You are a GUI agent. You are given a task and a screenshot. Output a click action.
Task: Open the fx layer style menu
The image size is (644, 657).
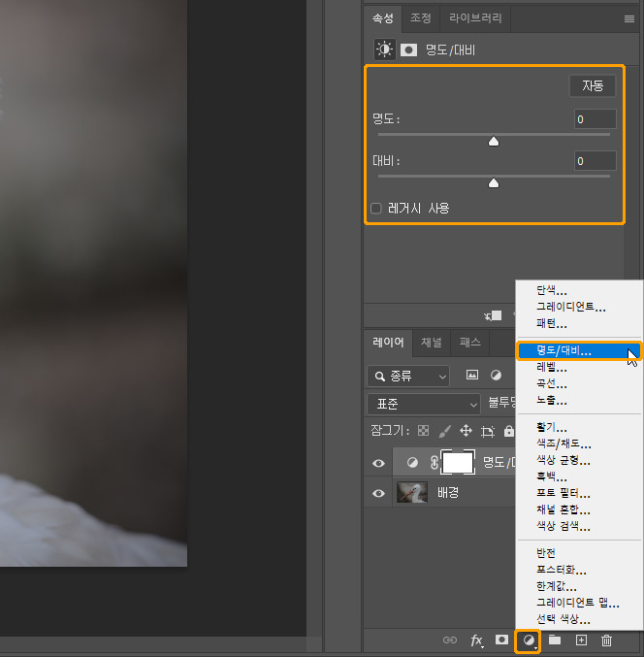coord(476,641)
